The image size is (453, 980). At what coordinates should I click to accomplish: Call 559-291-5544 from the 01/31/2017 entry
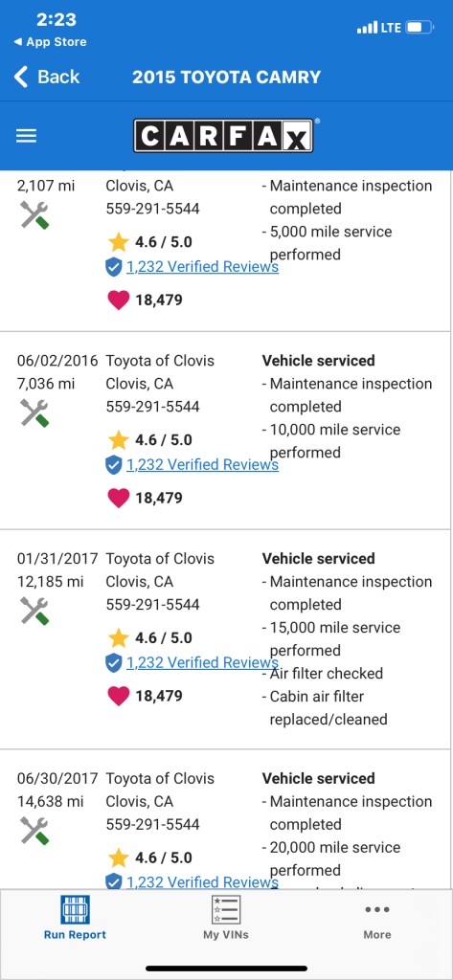[x=152, y=605]
